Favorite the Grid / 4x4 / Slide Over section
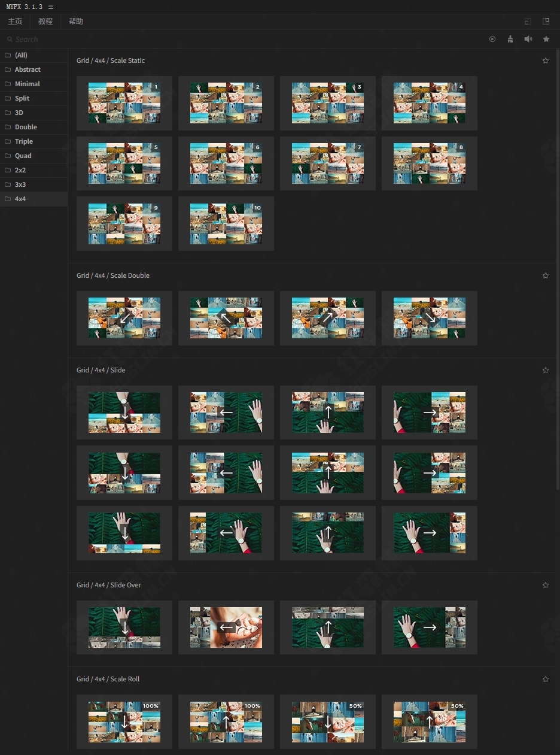This screenshot has height=755, width=560. (545, 585)
